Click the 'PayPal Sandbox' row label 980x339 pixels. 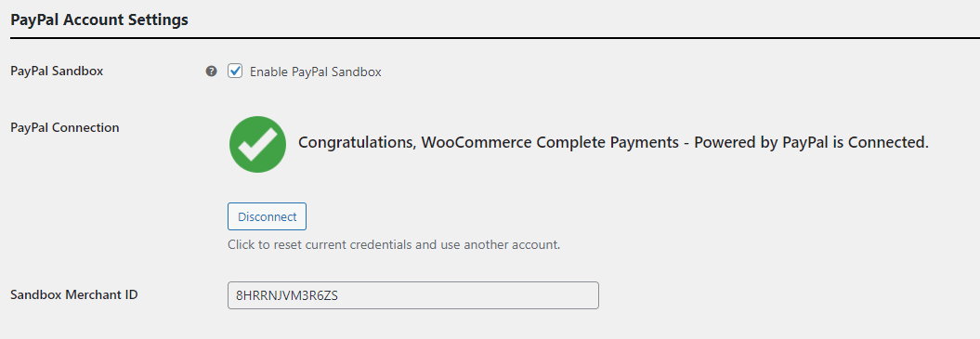click(x=57, y=71)
